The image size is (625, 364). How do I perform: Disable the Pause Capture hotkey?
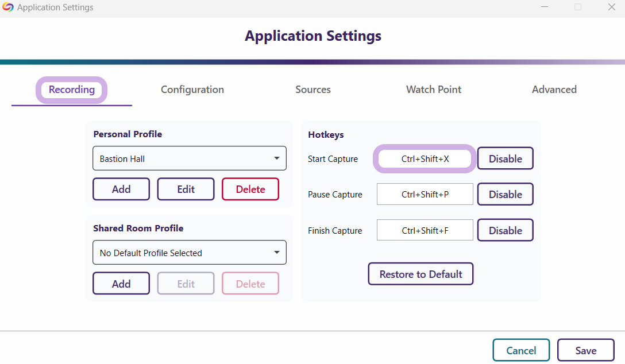tap(506, 195)
